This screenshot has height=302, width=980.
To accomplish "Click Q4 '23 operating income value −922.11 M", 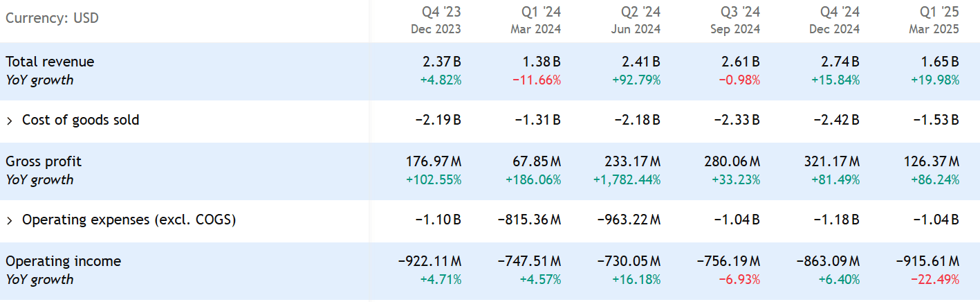I will click(x=429, y=261).
